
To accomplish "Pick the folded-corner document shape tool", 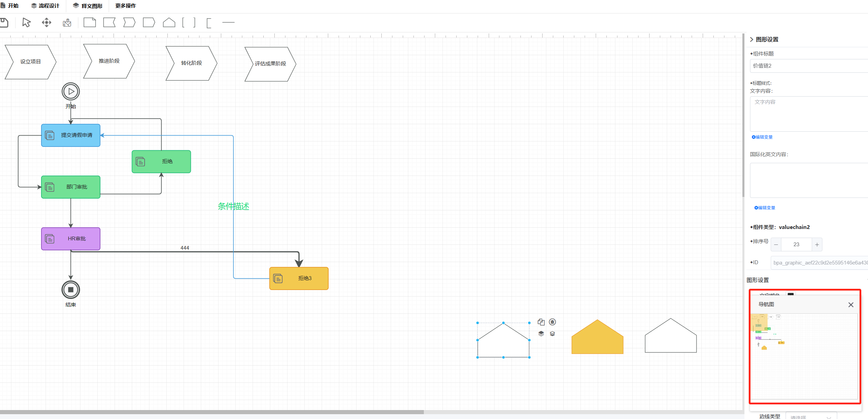I will tap(90, 23).
